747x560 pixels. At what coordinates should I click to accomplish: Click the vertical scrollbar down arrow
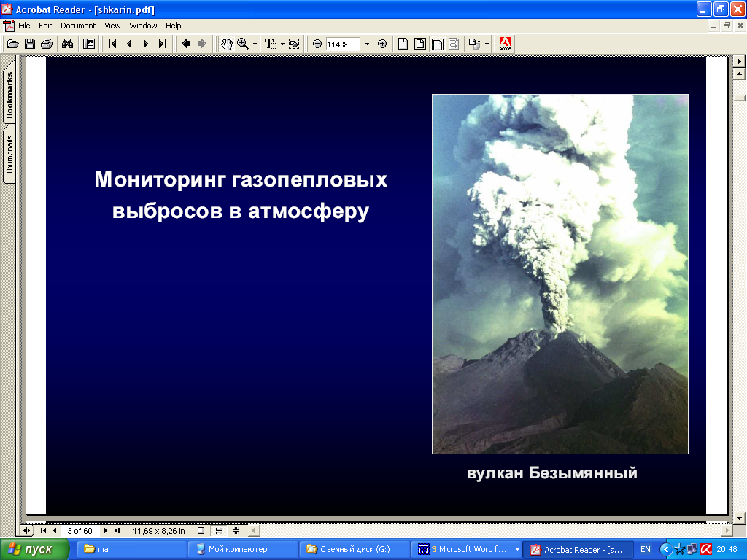pos(740,518)
